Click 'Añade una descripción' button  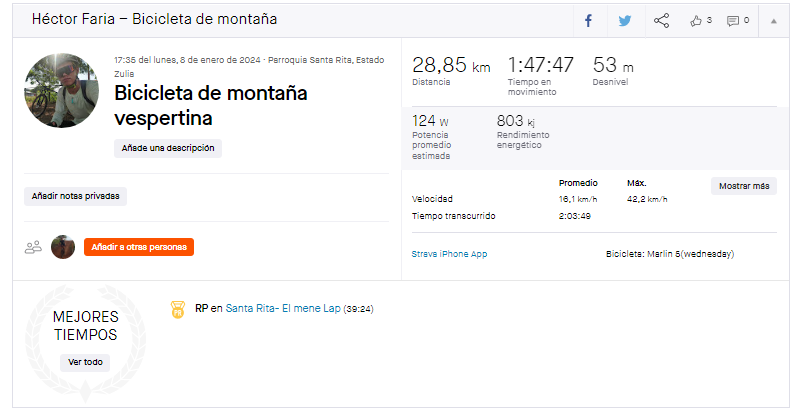(168, 148)
